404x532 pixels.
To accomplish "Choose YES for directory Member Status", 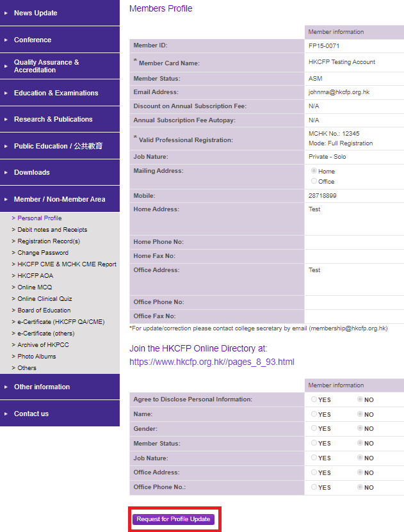I will [314, 443].
